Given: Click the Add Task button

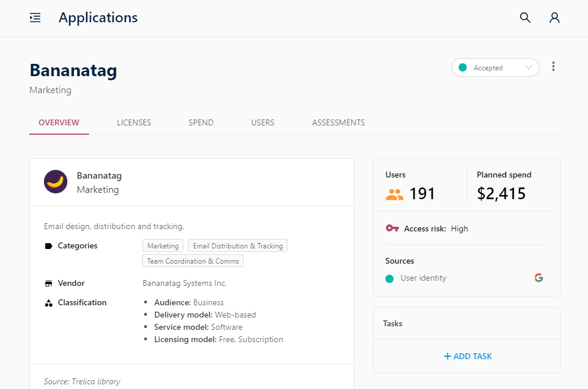Looking at the screenshot, I should [467, 356].
